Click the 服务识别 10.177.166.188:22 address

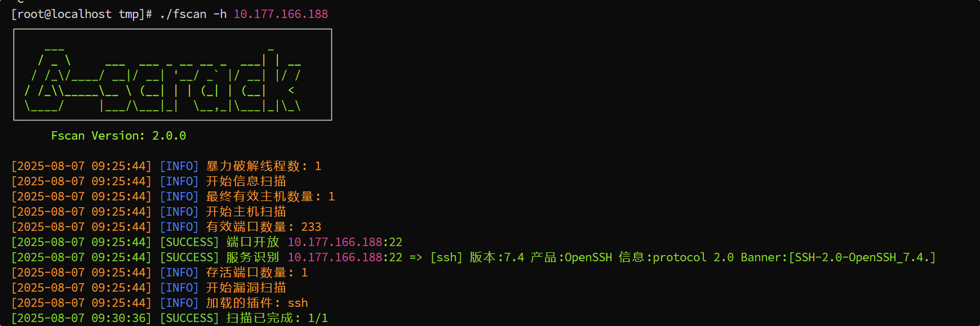tap(345, 257)
